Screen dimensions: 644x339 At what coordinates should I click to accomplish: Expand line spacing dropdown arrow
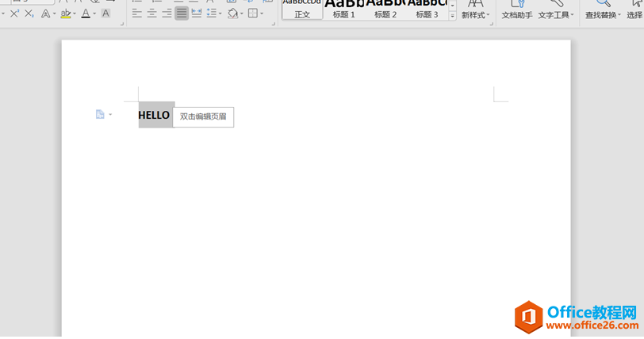click(220, 14)
